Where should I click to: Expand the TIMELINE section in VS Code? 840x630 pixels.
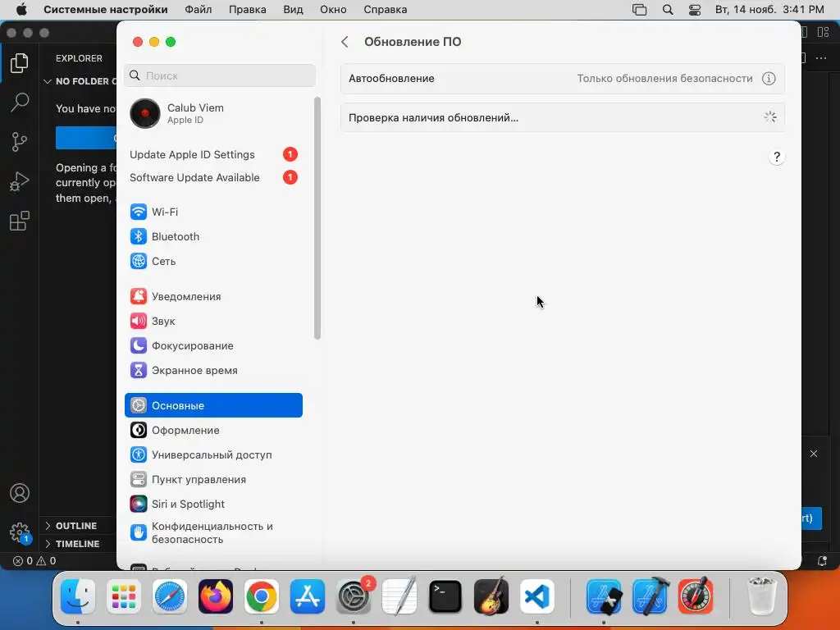tap(77, 544)
